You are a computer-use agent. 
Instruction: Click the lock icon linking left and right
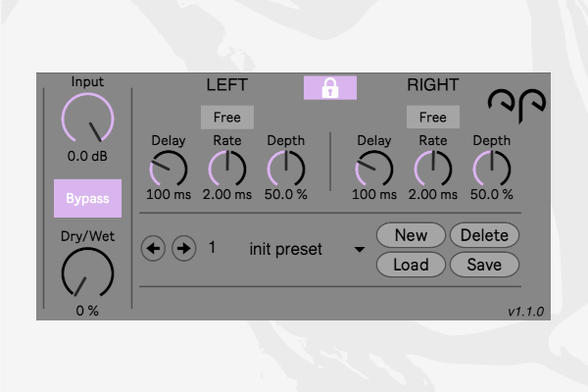coord(329,86)
